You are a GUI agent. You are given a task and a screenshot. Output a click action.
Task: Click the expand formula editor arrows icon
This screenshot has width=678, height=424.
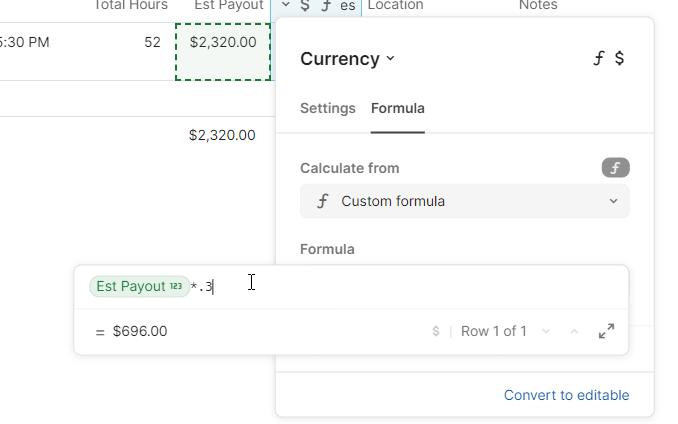tap(606, 331)
